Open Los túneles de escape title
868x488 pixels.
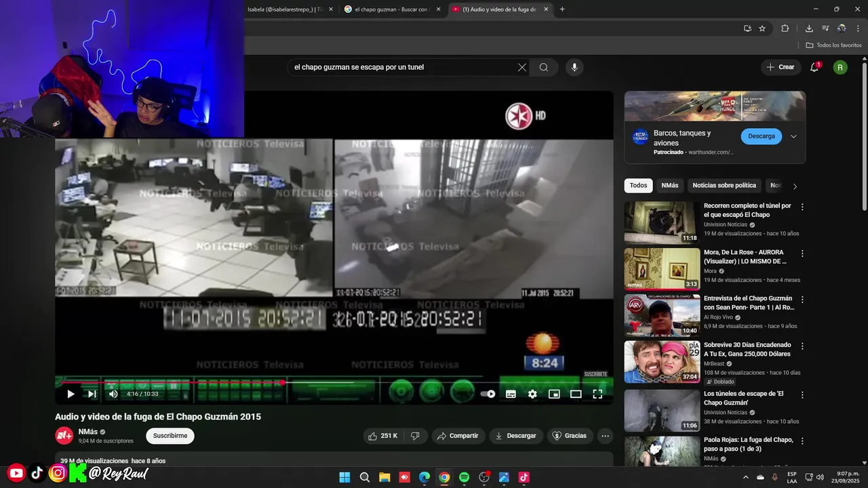click(744, 398)
